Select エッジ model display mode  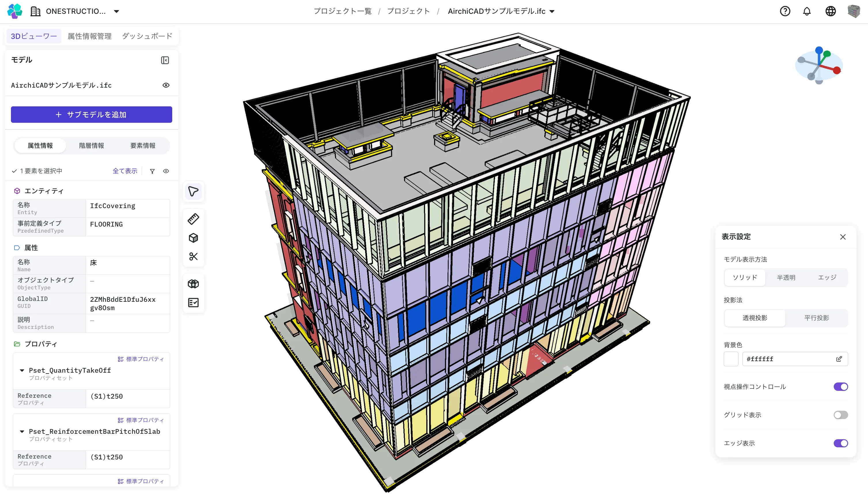click(x=827, y=278)
